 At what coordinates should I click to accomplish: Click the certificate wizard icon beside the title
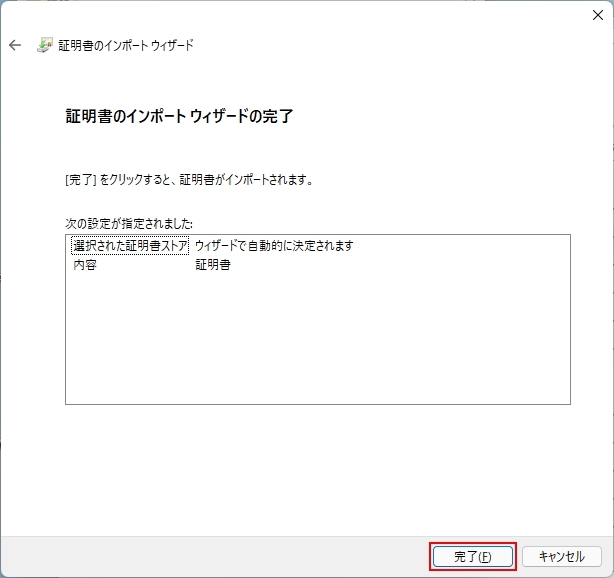tap(45, 46)
